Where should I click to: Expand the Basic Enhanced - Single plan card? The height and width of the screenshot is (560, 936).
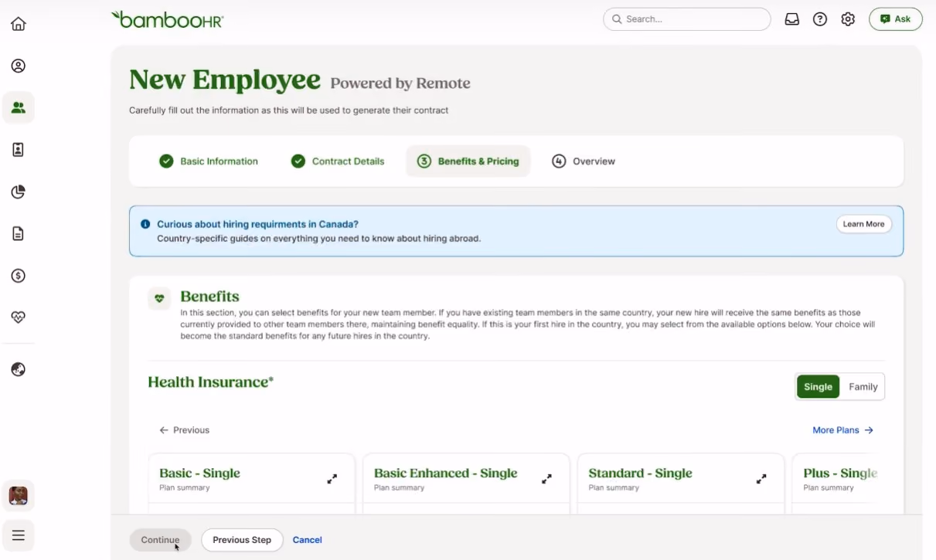click(x=546, y=479)
